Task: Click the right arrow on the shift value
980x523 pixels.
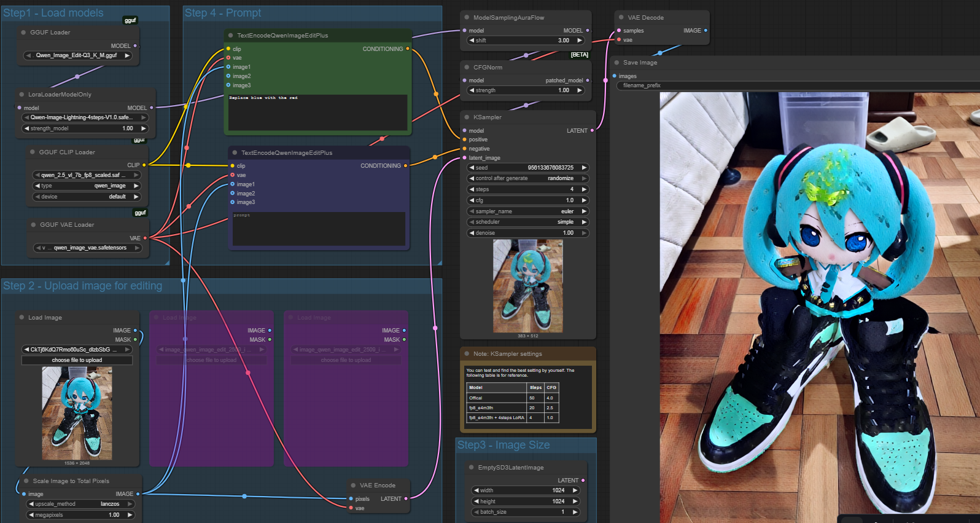Action: tap(579, 41)
